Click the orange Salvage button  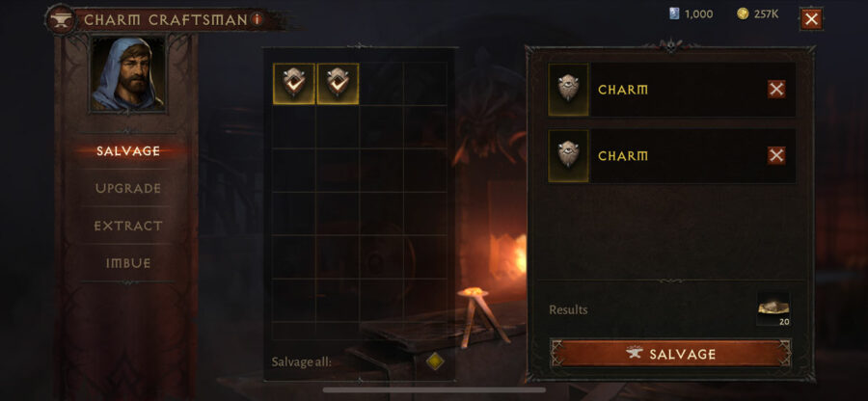coord(671,354)
